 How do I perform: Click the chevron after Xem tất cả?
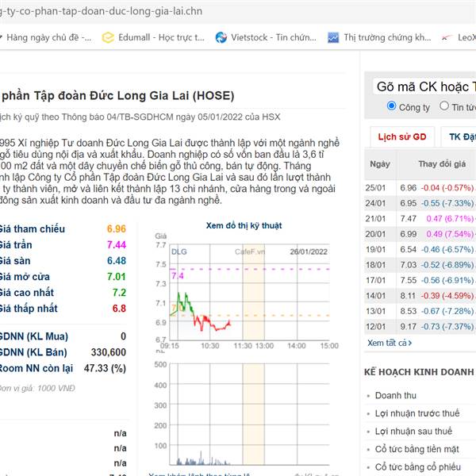[410, 343]
